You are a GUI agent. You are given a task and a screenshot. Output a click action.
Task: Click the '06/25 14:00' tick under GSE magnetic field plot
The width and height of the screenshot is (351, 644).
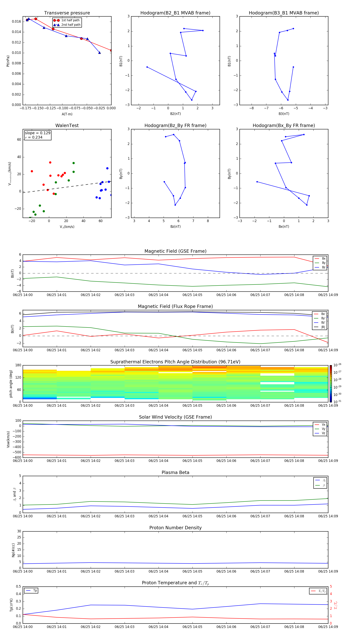(x=23, y=295)
